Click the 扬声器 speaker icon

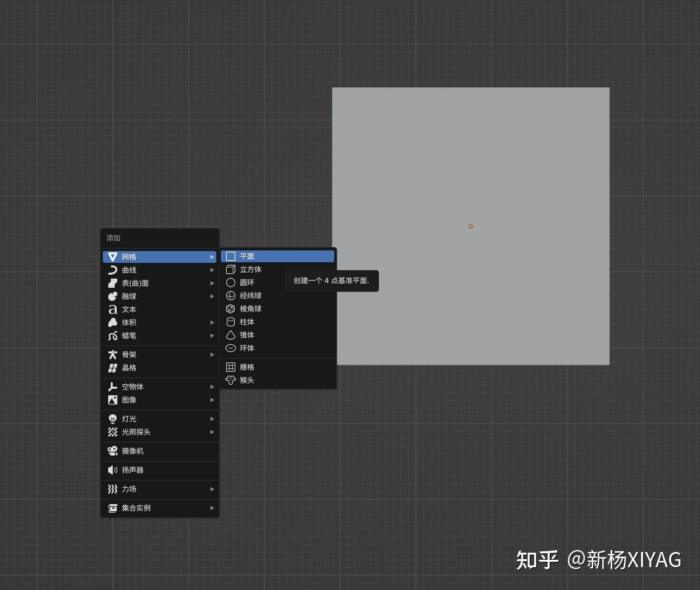[x=113, y=470]
